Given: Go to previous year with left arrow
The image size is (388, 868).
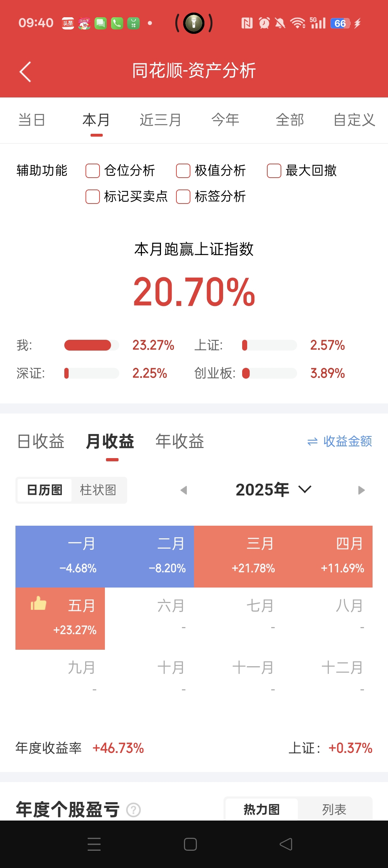Looking at the screenshot, I should pos(184,490).
